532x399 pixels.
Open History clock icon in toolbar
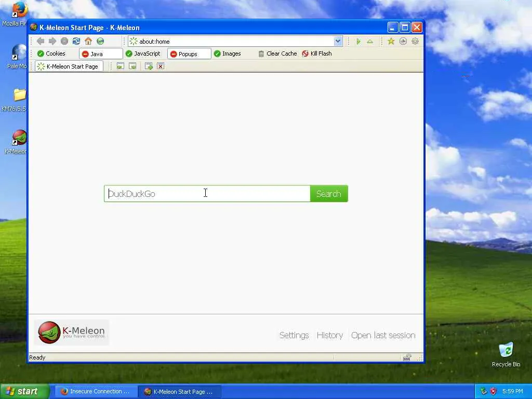[x=403, y=42]
